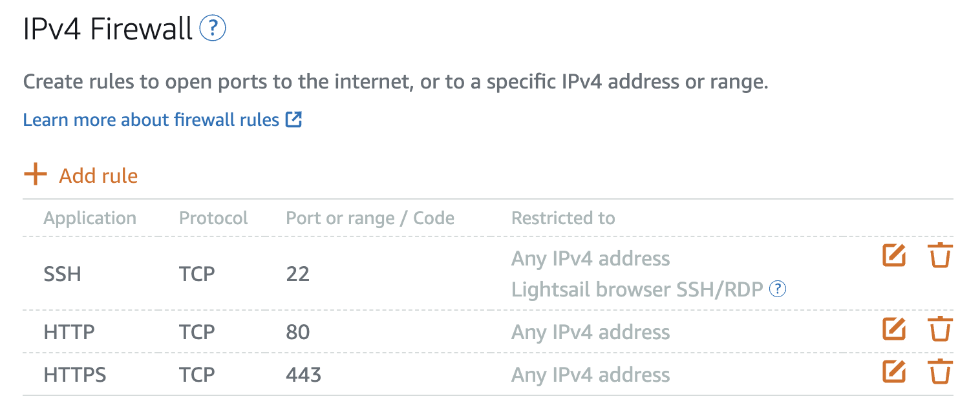Click port value 80 for HTTP
The height and width of the screenshot is (416, 980).
(x=296, y=331)
